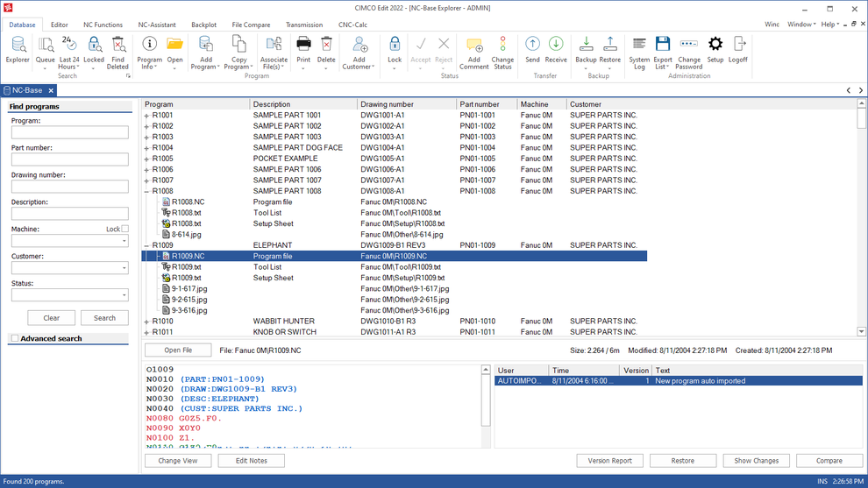868x488 pixels.
Task: Click the Change View button
Action: (x=178, y=461)
